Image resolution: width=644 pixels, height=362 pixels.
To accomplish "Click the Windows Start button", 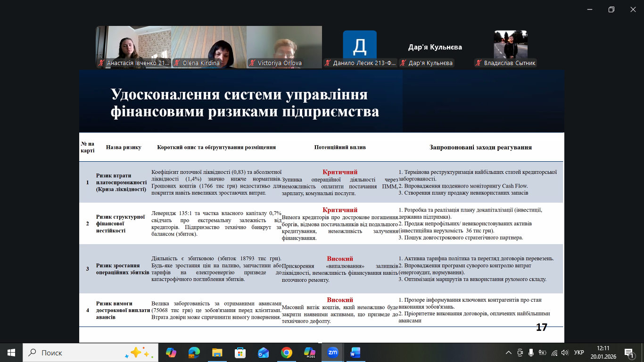I will click(x=11, y=352).
